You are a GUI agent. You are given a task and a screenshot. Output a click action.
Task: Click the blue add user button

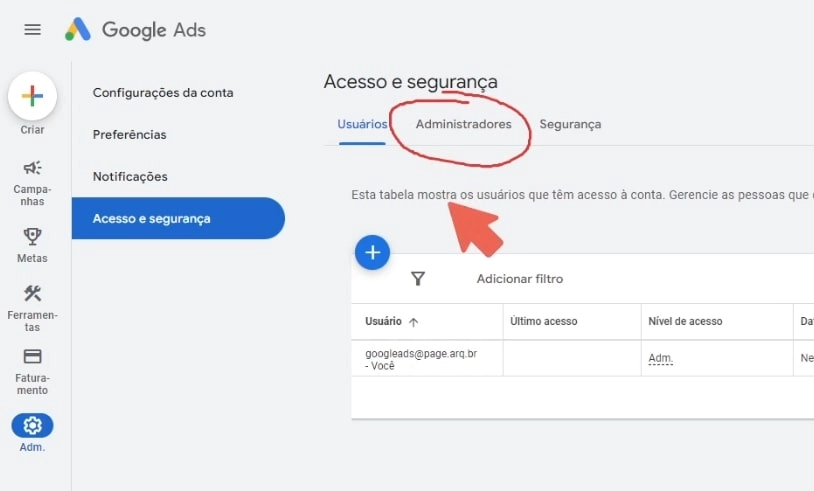point(373,253)
